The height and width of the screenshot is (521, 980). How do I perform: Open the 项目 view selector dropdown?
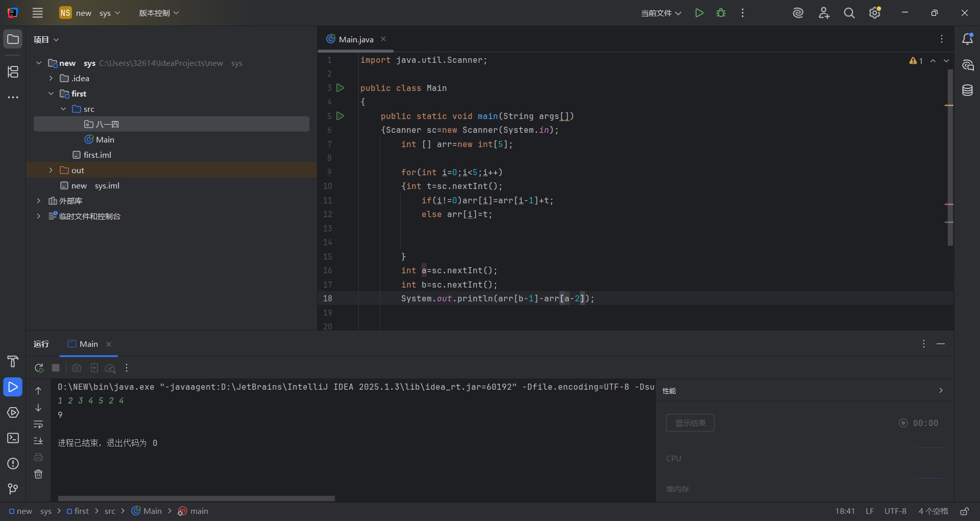pos(46,39)
